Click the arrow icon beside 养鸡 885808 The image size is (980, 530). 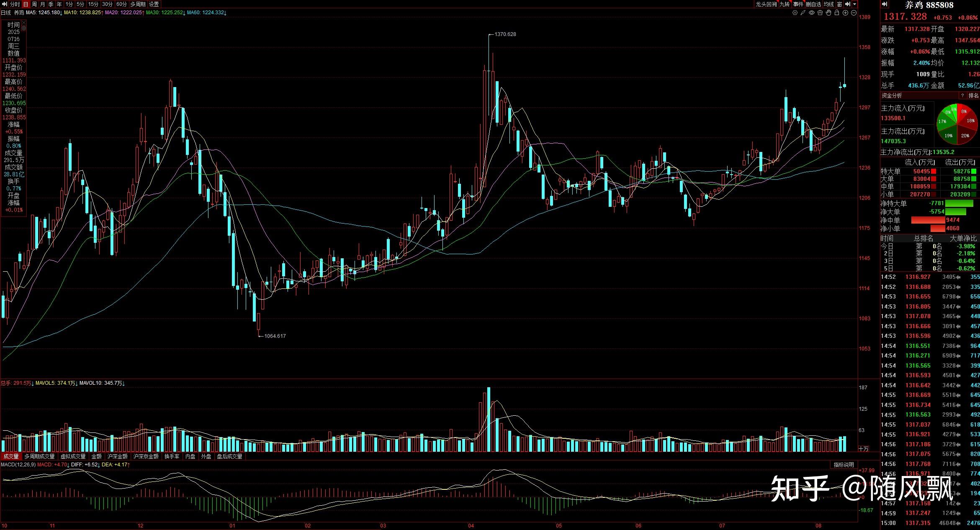885,4
